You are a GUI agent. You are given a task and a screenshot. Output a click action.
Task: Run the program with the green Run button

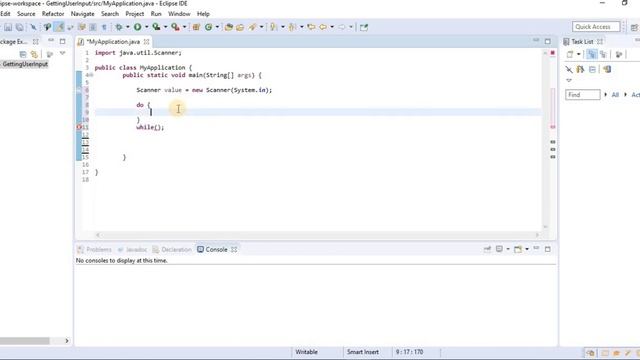click(x=138, y=27)
